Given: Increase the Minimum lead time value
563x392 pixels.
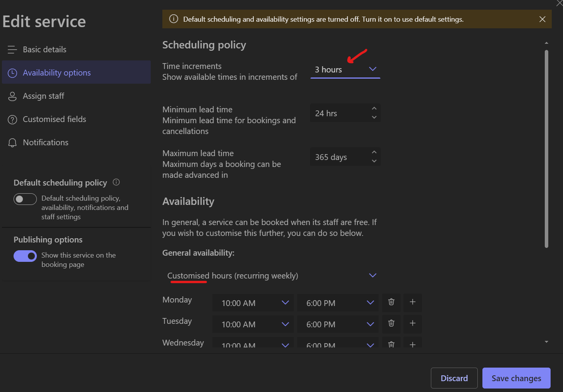Looking at the screenshot, I should [374, 108].
